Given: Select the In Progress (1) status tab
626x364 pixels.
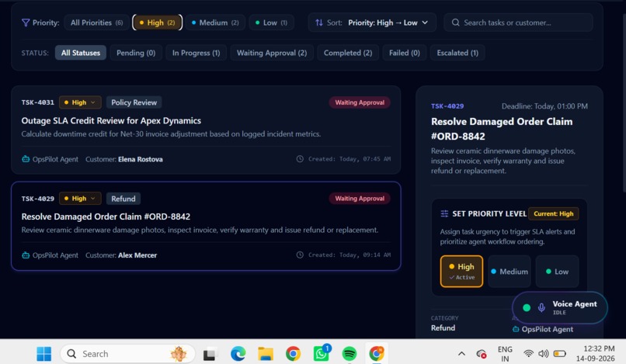Looking at the screenshot, I should [196, 53].
